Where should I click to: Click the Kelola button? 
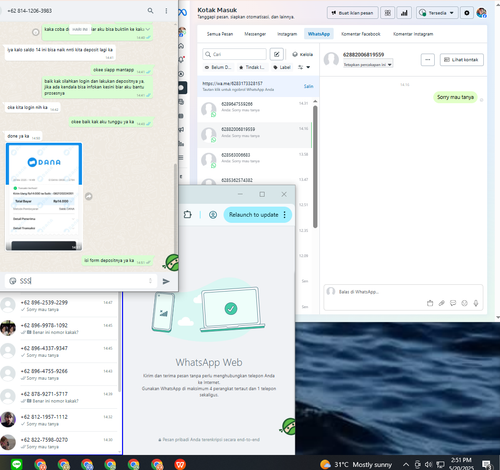pos(303,54)
